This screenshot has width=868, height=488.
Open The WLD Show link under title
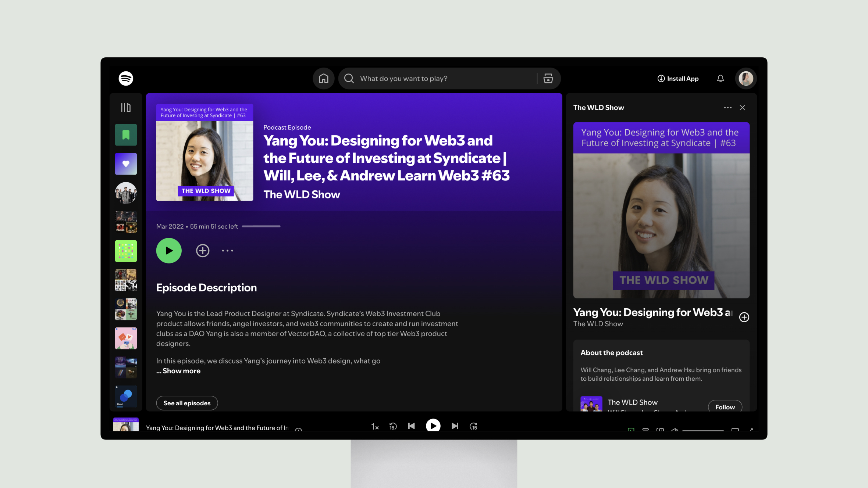click(x=302, y=194)
